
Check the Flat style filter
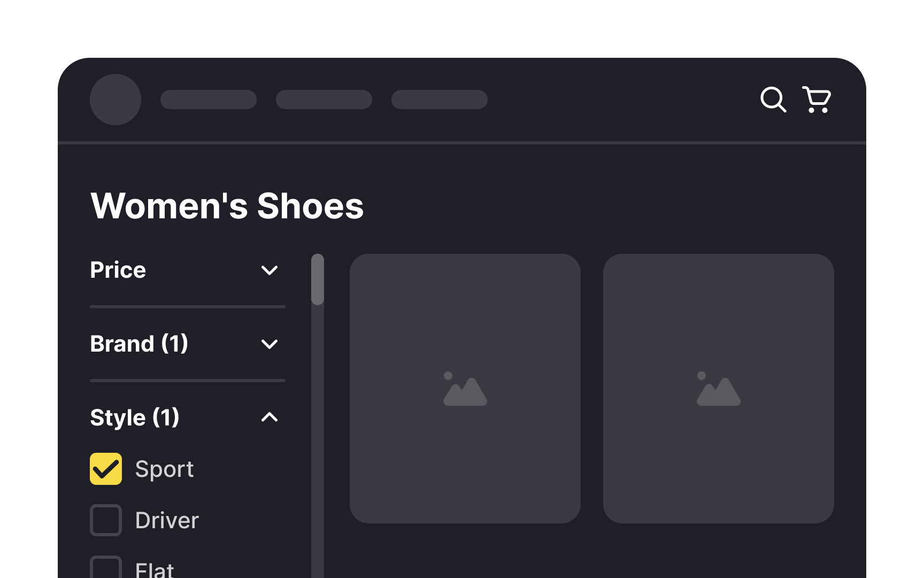[x=106, y=570]
